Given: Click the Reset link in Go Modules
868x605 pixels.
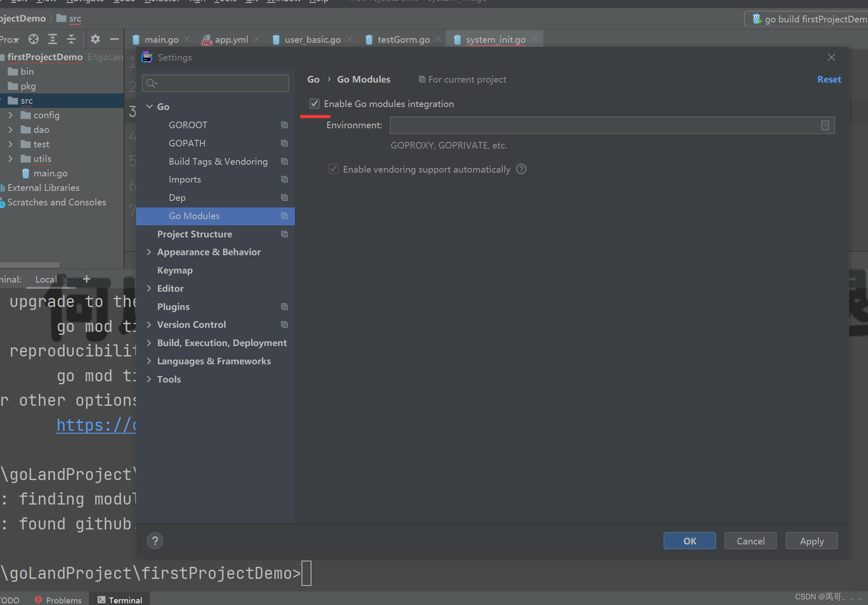Looking at the screenshot, I should (829, 79).
